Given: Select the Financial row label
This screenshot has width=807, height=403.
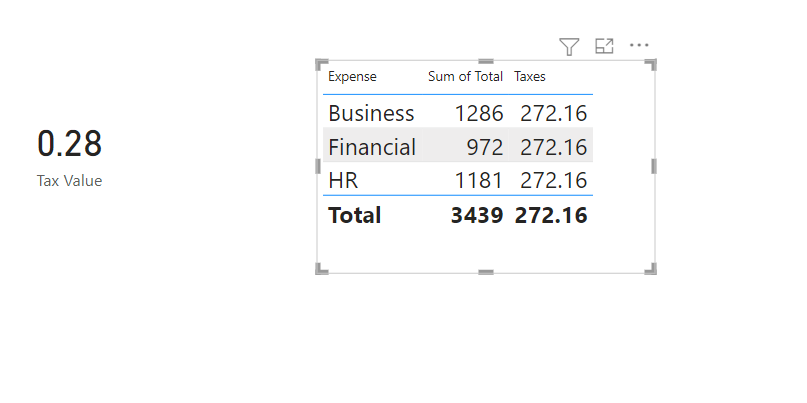Looking at the screenshot, I should 372,147.
